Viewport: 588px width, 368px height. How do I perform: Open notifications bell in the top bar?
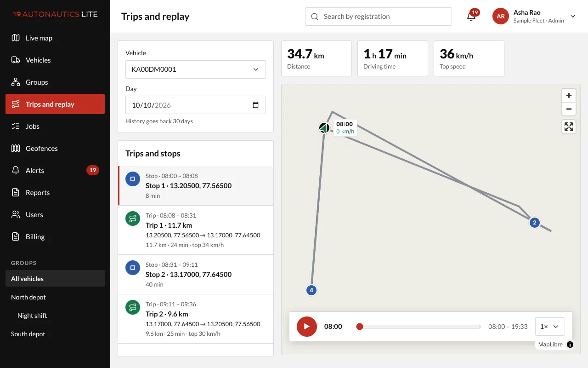pyautogui.click(x=471, y=17)
